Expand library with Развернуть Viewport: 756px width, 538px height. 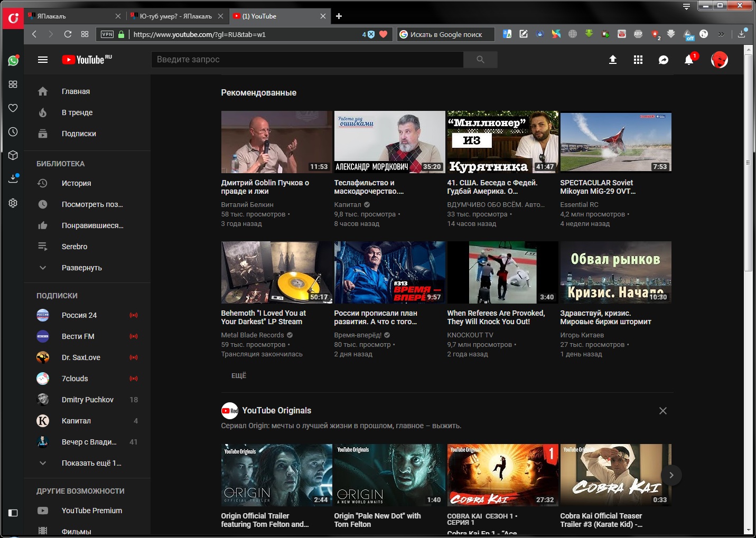[81, 268]
